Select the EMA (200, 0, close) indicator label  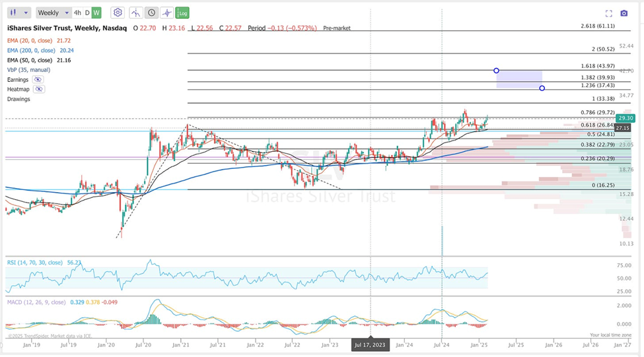point(31,50)
